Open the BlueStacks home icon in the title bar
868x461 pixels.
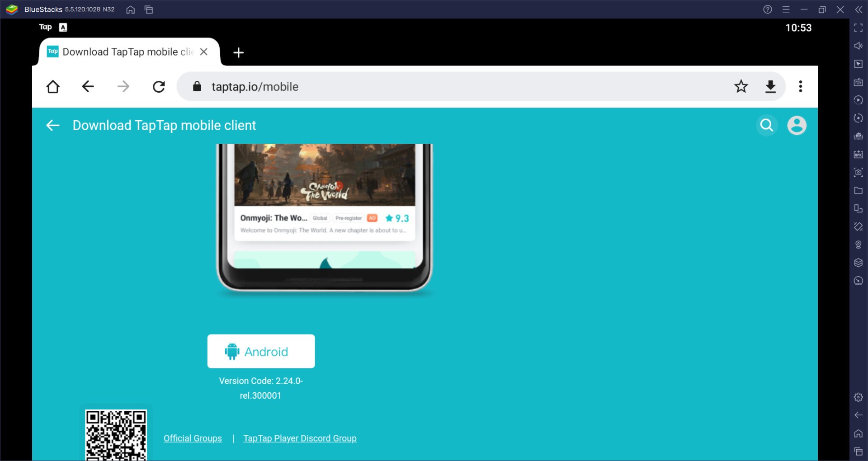click(131, 9)
